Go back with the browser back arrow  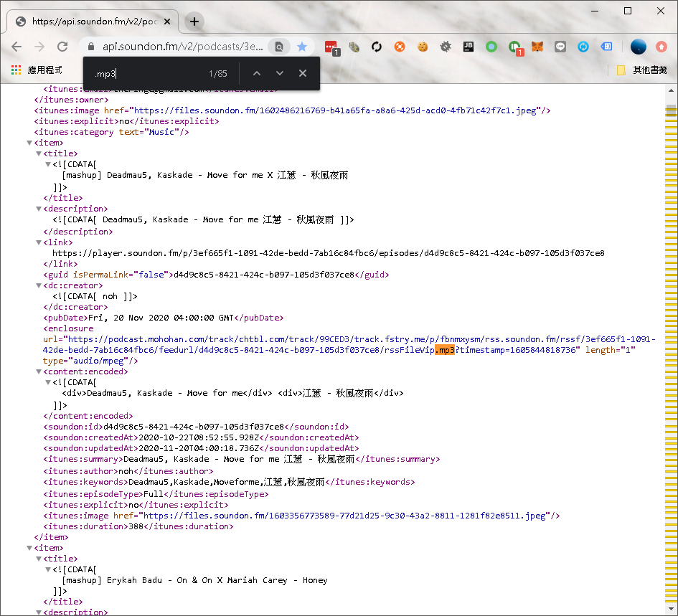pyautogui.click(x=17, y=47)
